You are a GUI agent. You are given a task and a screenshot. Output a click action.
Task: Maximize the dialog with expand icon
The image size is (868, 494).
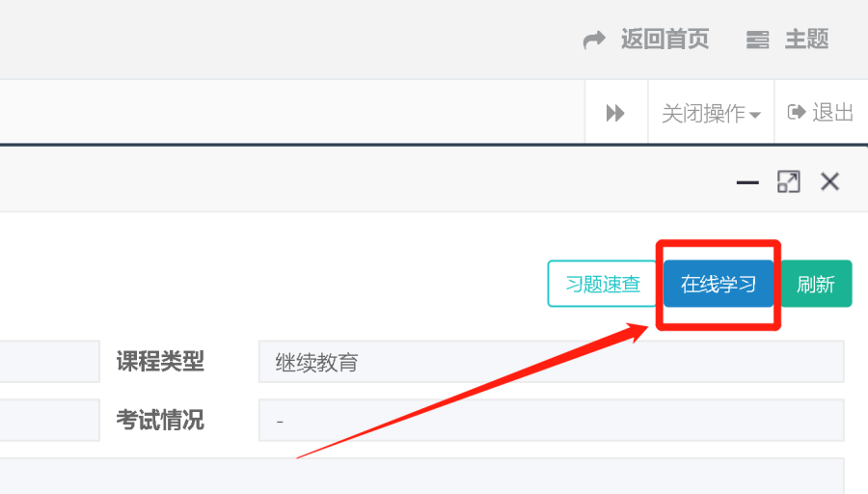pyautogui.click(x=789, y=181)
